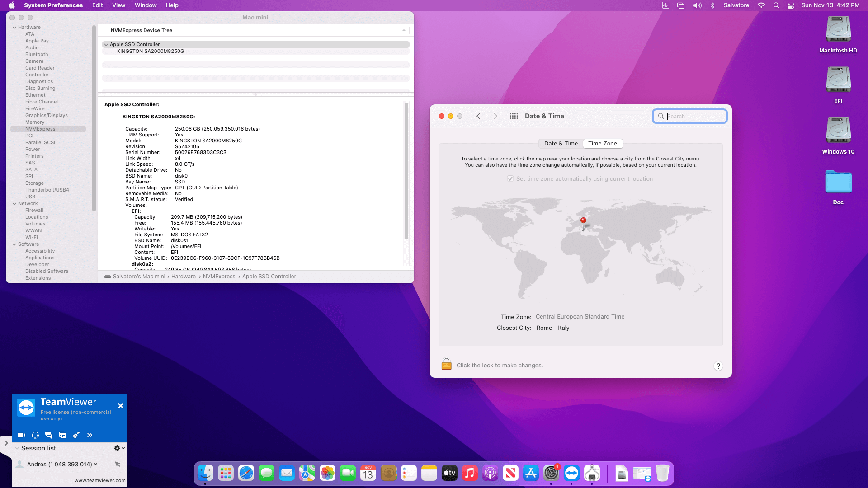Collapse the Hardware tree section
This screenshot has height=488, width=868.
point(14,28)
